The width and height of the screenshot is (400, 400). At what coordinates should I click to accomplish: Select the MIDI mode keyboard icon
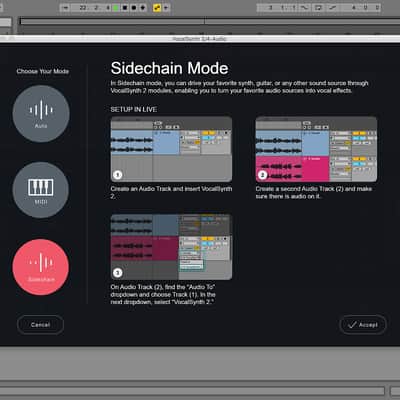[41, 188]
